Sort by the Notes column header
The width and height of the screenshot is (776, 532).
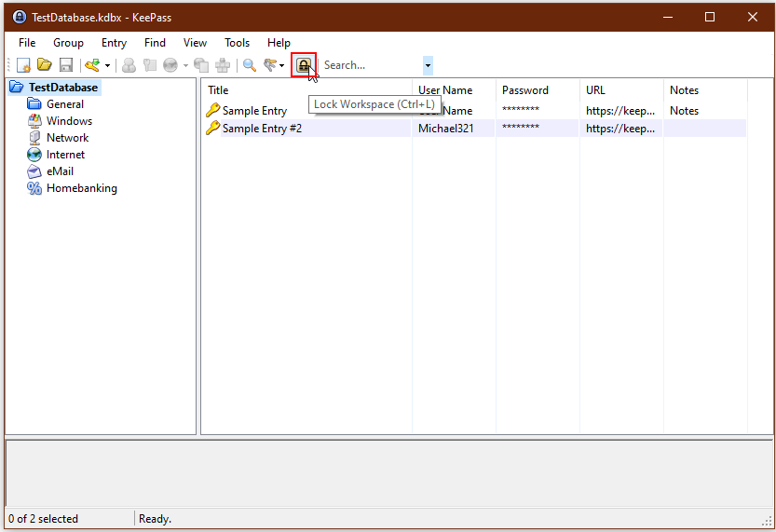(705, 90)
